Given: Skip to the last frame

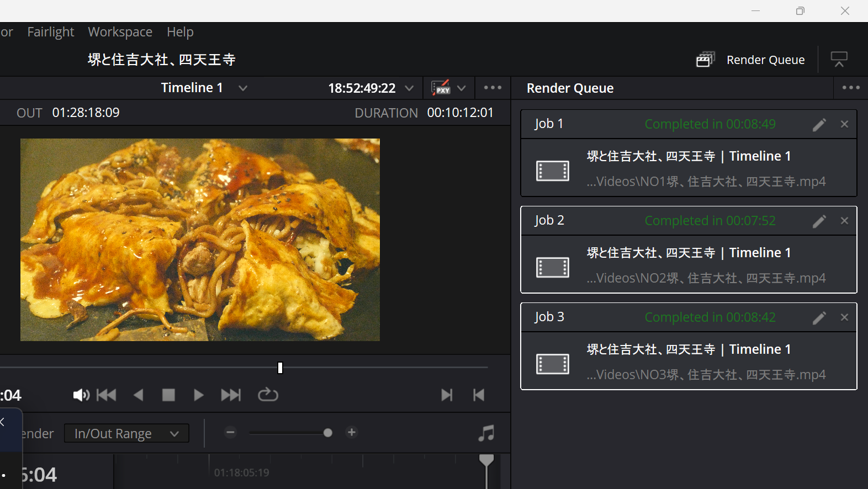Looking at the screenshot, I should point(231,395).
